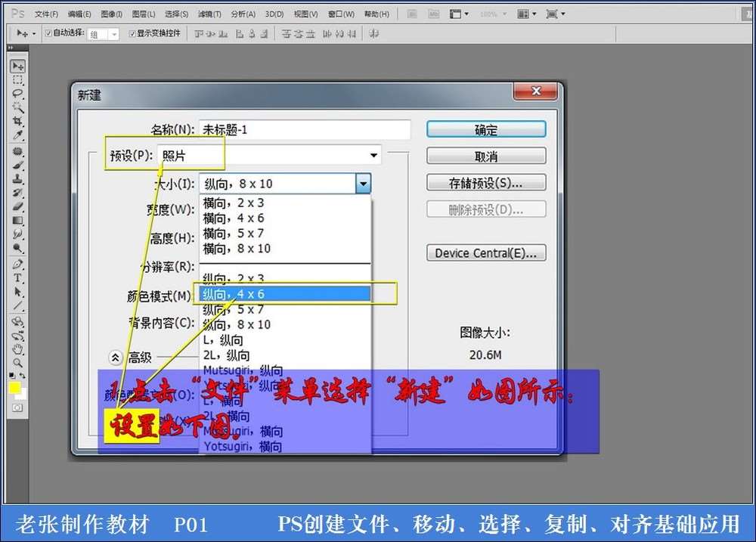Select the Lasso tool
The image size is (756, 542).
pyautogui.click(x=18, y=93)
